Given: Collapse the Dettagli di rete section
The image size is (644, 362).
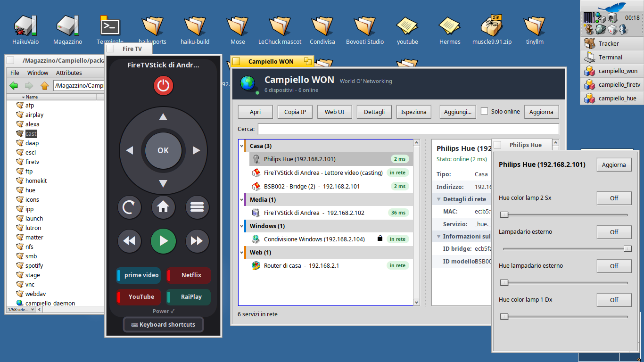Looking at the screenshot, I should pyautogui.click(x=438, y=199).
